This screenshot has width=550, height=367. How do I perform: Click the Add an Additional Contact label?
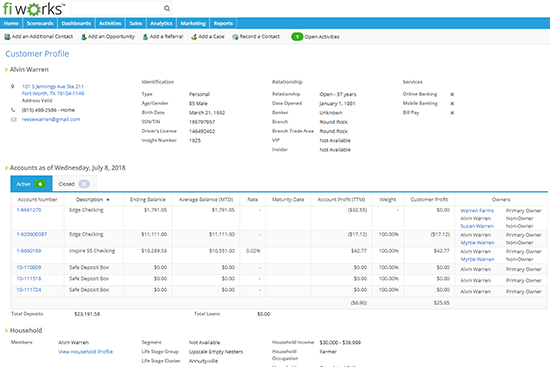[x=42, y=36]
